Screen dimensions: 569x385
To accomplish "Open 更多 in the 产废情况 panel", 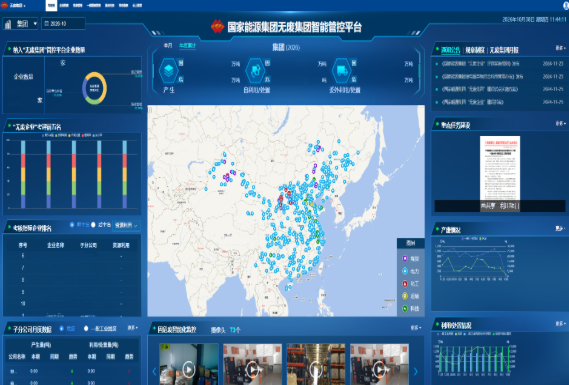I will (560, 229).
